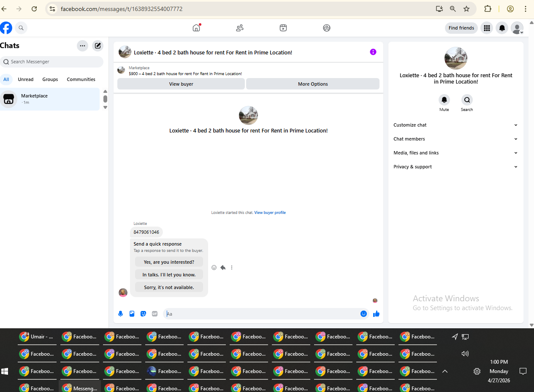Open browser extensions puzzle icon
The width and height of the screenshot is (534, 392).
tap(488, 9)
